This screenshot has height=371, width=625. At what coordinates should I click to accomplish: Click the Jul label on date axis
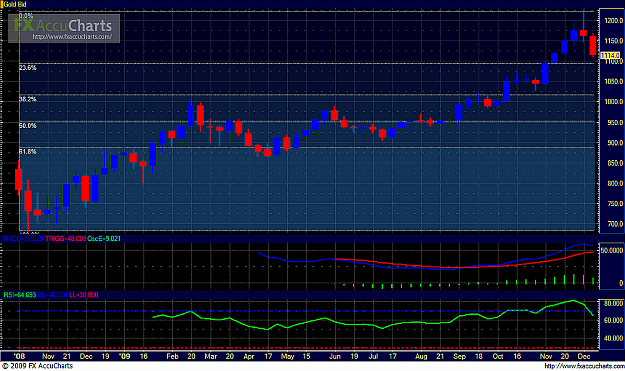click(x=373, y=356)
